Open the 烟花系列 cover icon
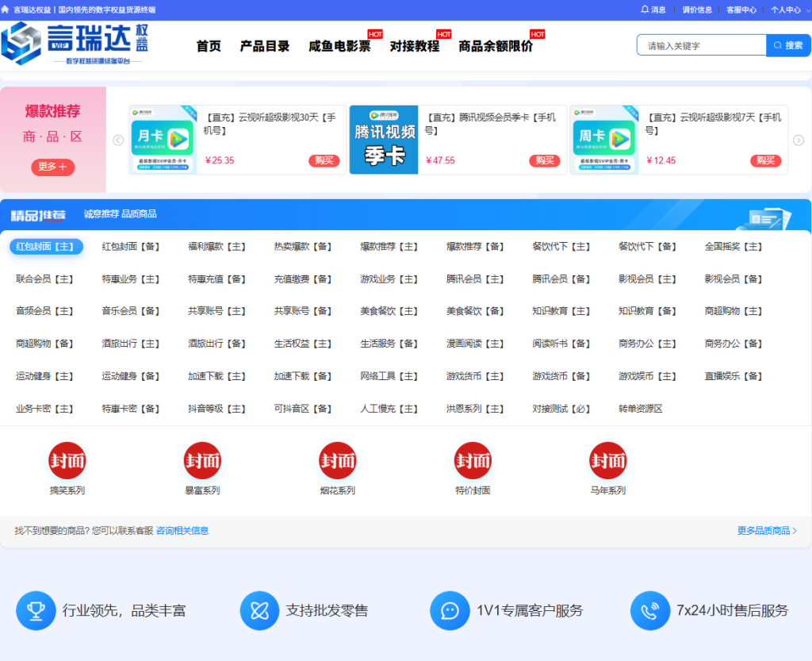 pyautogui.click(x=338, y=459)
